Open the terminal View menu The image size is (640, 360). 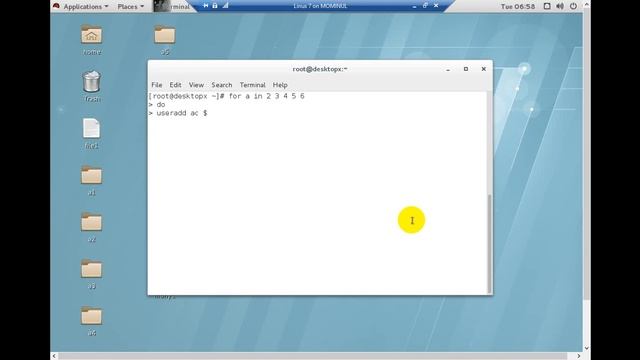click(196, 85)
